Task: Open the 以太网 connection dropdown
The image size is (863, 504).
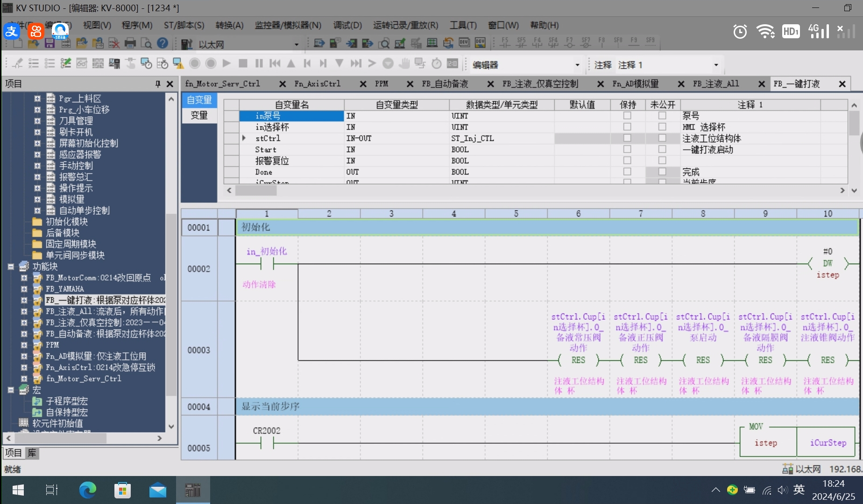Action: (296, 44)
